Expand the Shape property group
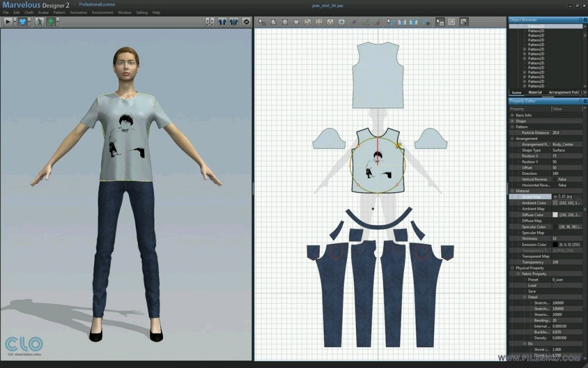Image resolution: width=588 pixels, height=368 pixels. coord(512,121)
